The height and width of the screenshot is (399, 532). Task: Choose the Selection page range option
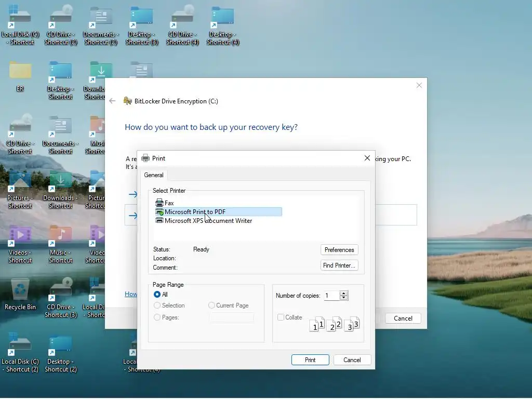point(157,305)
